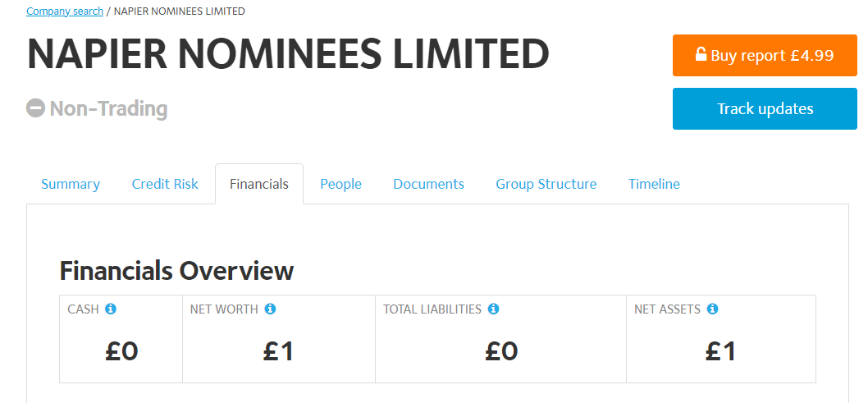Screen dimensions: 868x403
Task: Show the Group Structure tab
Action: click(546, 185)
